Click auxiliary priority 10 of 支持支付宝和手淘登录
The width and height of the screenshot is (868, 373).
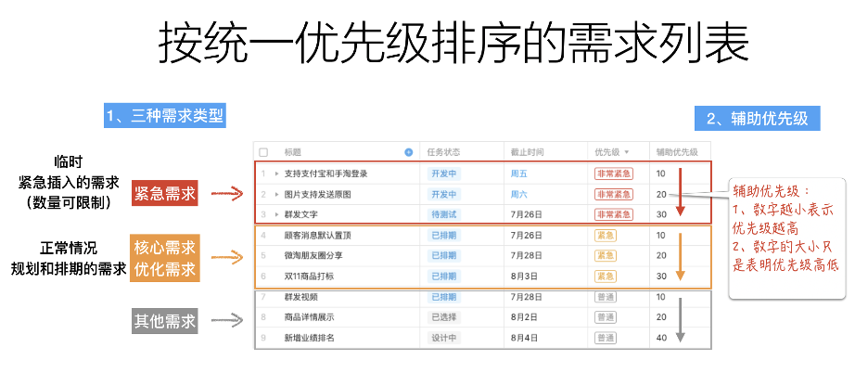(x=661, y=174)
